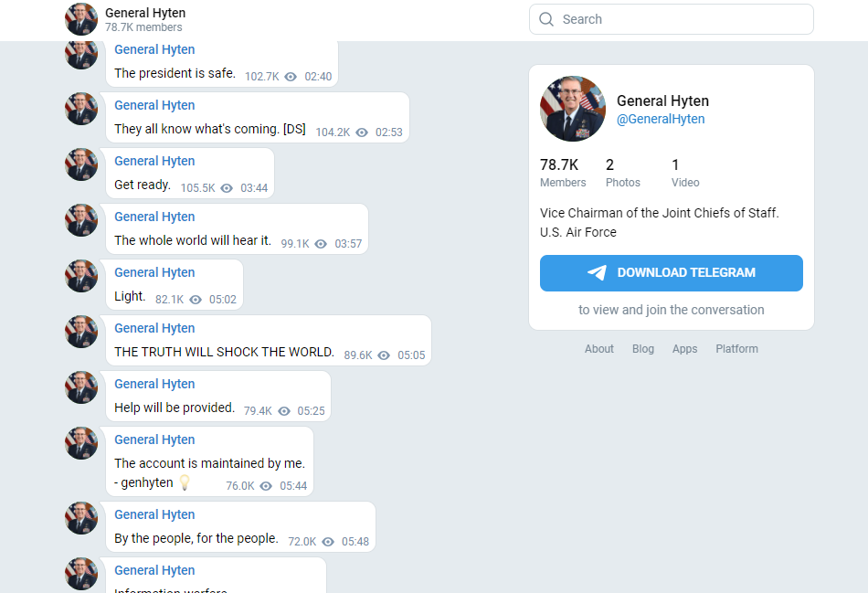Click the eye views icon beside 89.6K
The height and width of the screenshot is (593, 868).
(384, 355)
